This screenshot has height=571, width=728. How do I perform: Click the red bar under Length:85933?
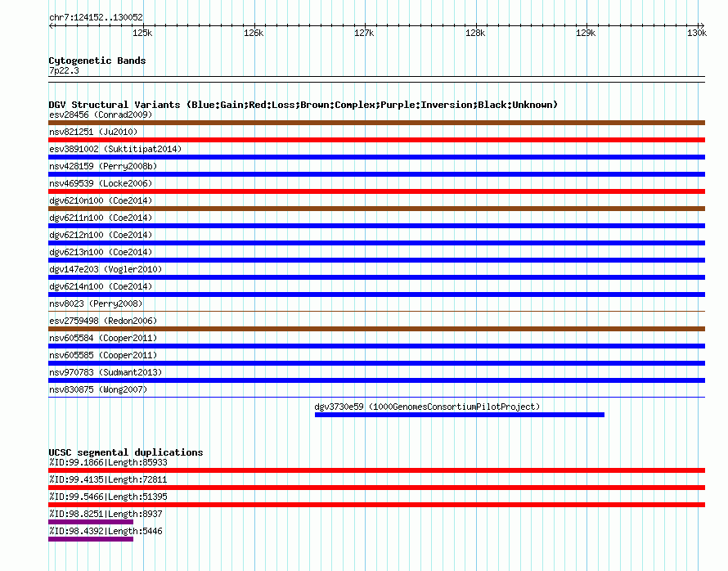(376, 470)
